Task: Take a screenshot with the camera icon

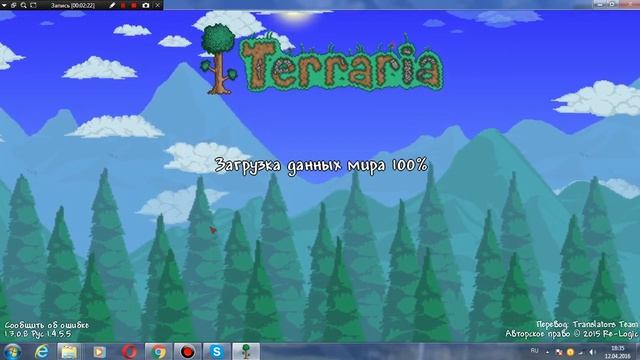Action: [x=146, y=5]
